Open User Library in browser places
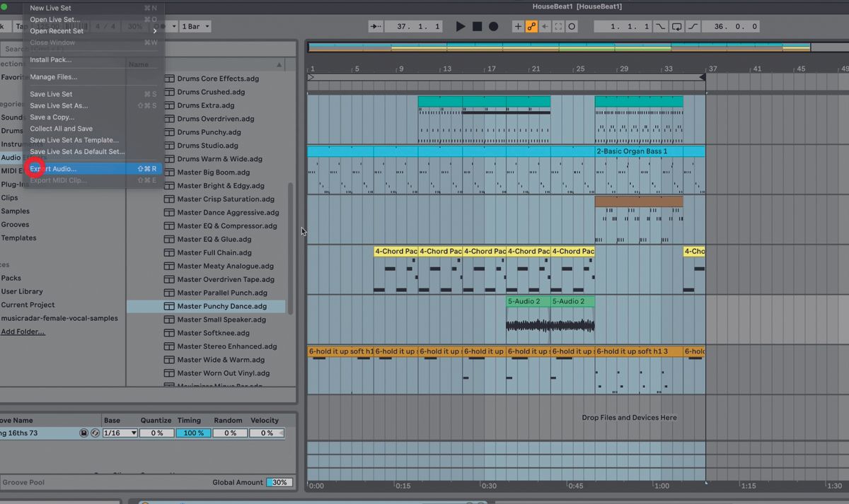This screenshot has width=849, height=504. click(22, 291)
